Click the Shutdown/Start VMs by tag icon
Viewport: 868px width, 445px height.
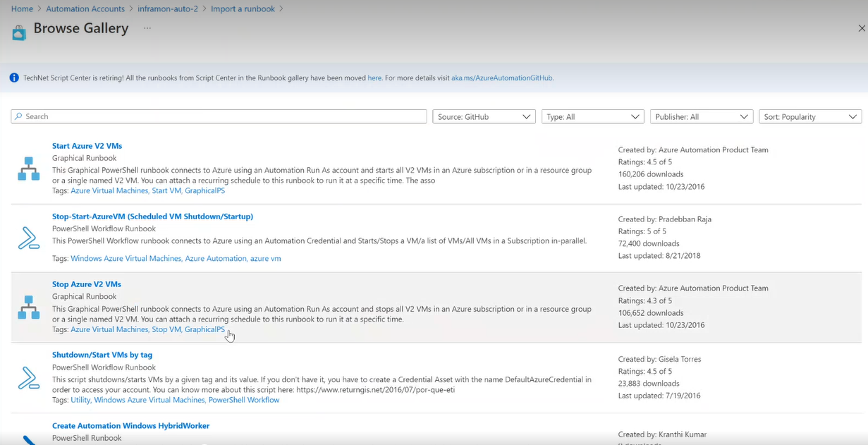[x=29, y=378]
